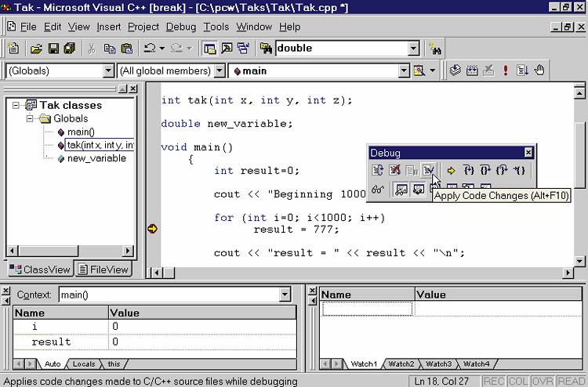Close the floating Debug toolbar
This screenshot has height=387, width=588.
[x=528, y=153]
